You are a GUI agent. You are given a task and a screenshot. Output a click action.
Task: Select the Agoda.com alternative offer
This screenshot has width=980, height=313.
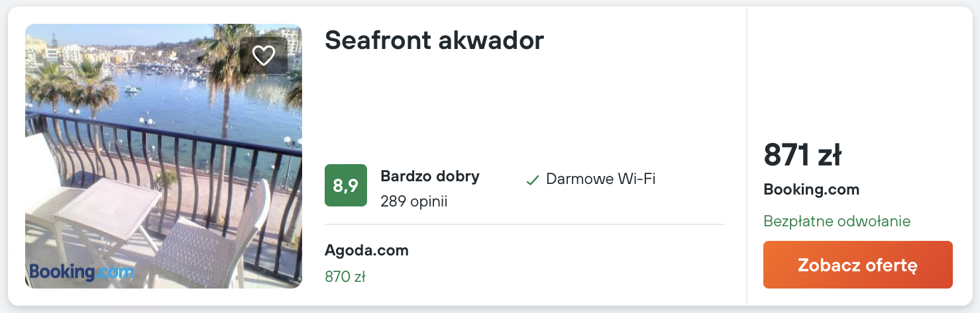[x=366, y=251]
